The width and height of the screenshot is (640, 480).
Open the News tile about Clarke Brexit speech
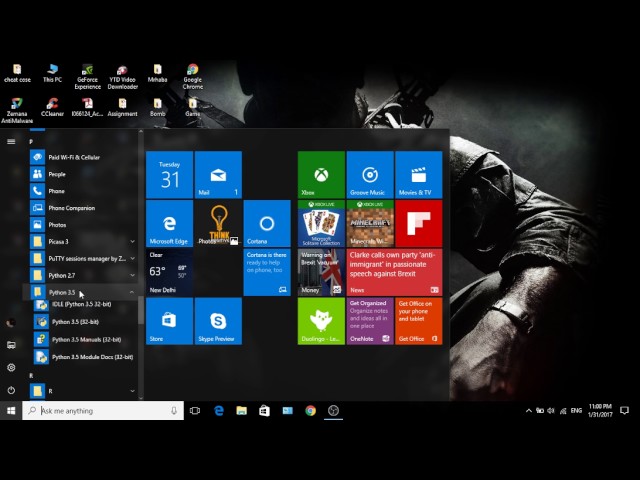(395, 272)
